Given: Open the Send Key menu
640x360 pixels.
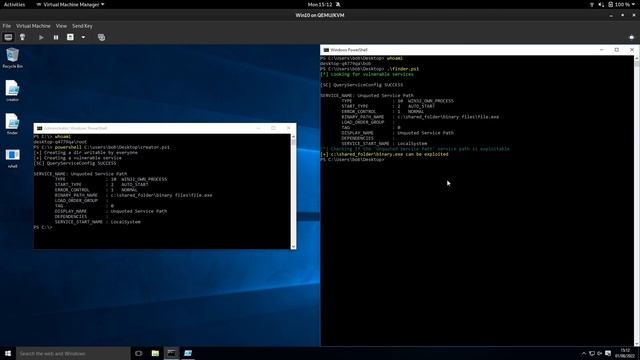Looking at the screenshot, I should click(82, 26).
